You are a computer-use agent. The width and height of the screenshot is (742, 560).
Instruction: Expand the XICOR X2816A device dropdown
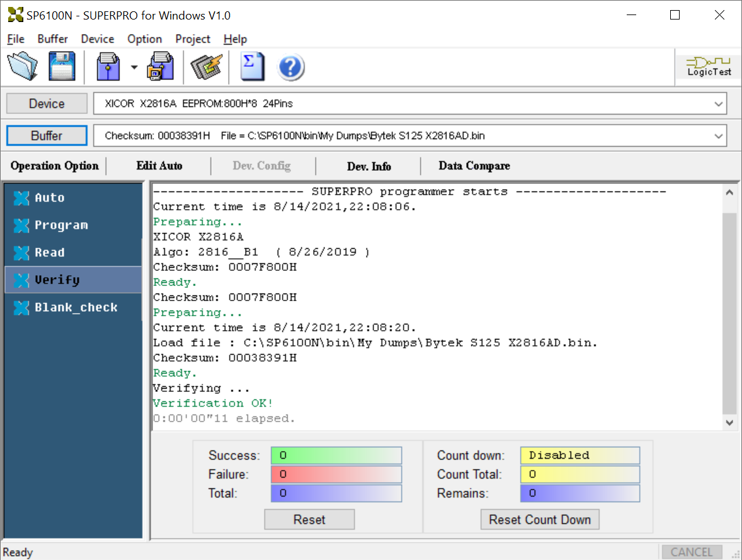(718, 104)
